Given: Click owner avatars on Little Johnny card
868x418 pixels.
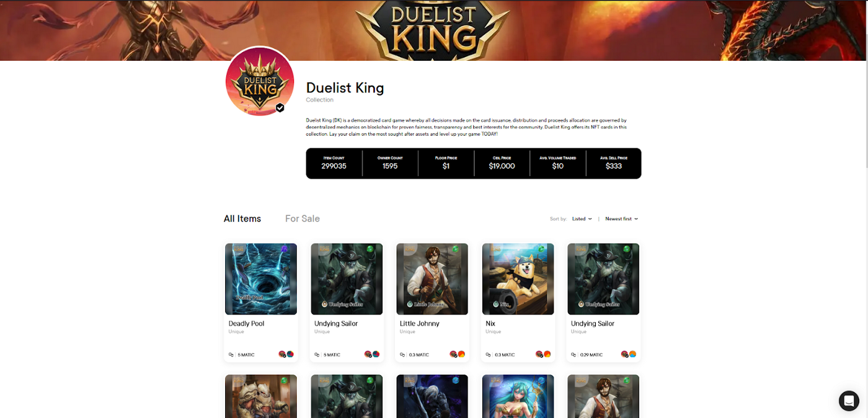Looking at the screenshot, I should pyautogui.click(x=458, y=354).
